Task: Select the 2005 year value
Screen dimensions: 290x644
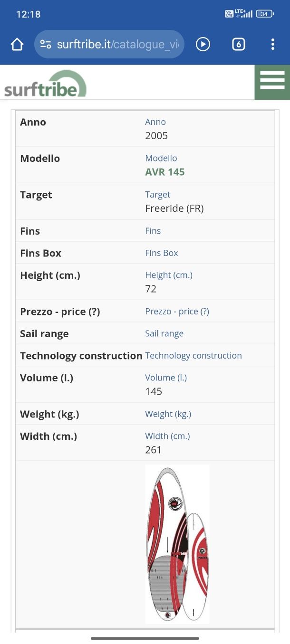Action: point(156,136)
